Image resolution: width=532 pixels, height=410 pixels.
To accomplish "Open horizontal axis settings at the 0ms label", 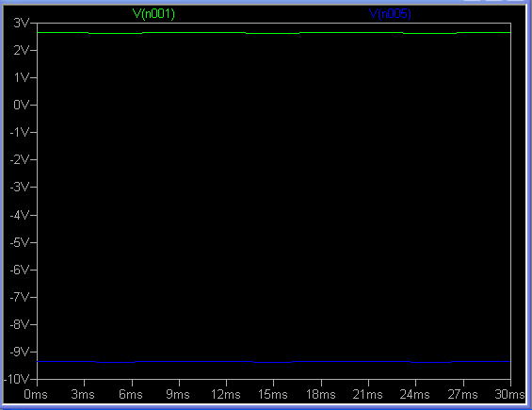I will point(36,394).
